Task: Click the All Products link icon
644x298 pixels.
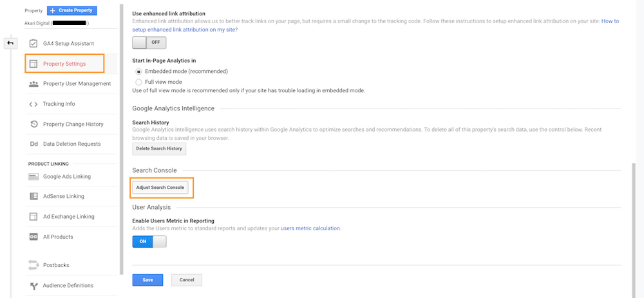Action: (x=33, y=237)
